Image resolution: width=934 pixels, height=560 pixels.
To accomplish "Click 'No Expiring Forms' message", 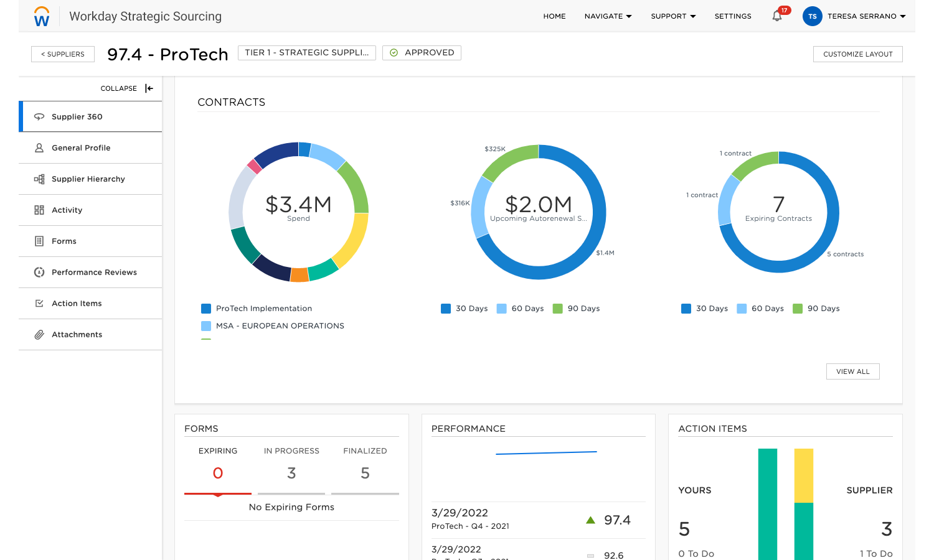I will [291, 507].
